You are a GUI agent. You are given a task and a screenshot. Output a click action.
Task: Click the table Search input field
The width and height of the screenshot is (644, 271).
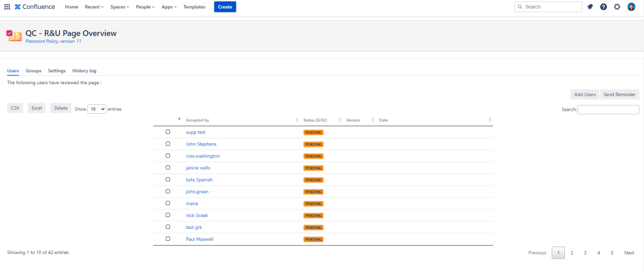[x=608, y=109]
